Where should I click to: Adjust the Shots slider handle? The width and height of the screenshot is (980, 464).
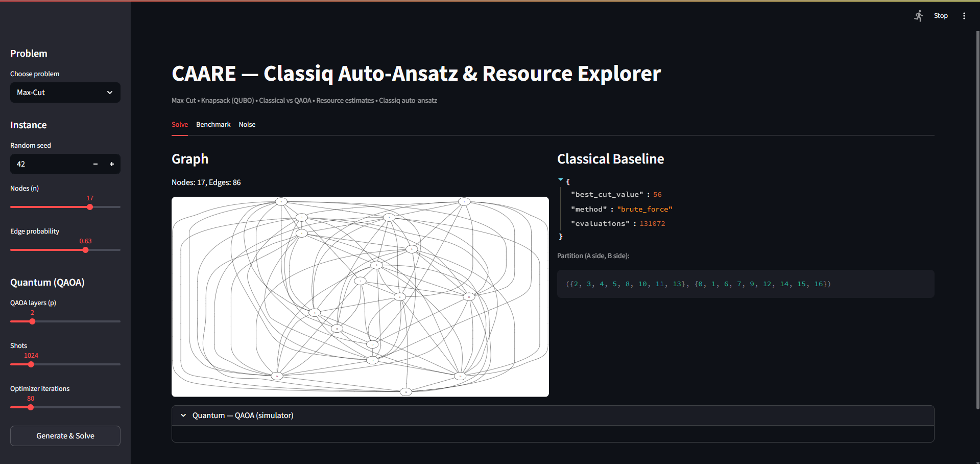[31, 364]
